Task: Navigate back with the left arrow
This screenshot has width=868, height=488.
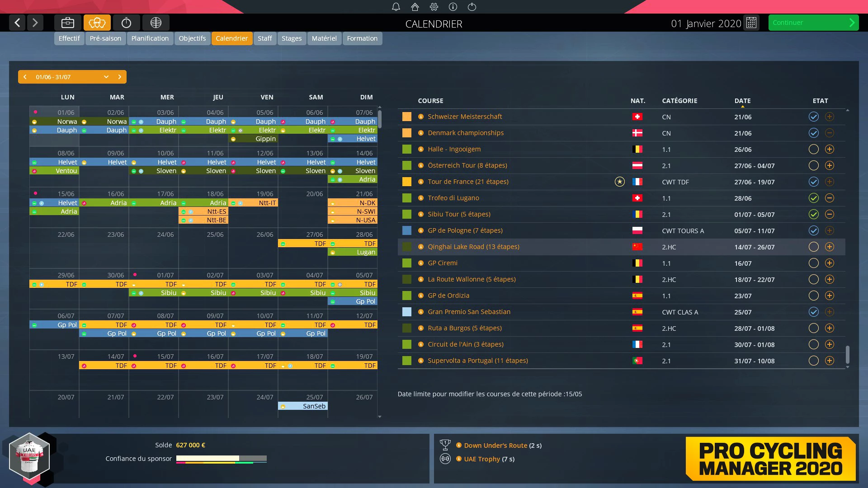Action: (x=17, y=23)
